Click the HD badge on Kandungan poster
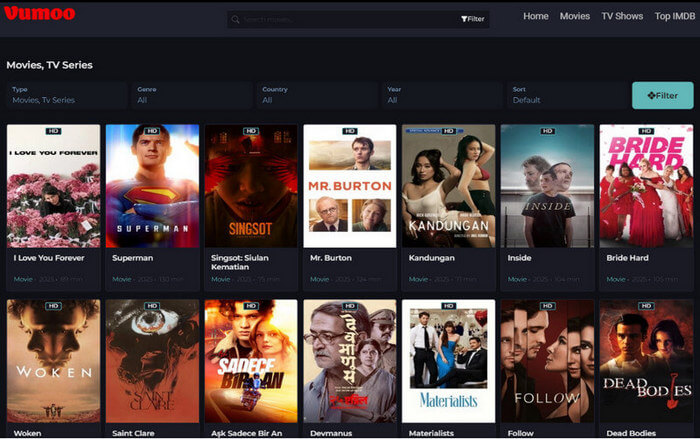 [x=449, y=131]
